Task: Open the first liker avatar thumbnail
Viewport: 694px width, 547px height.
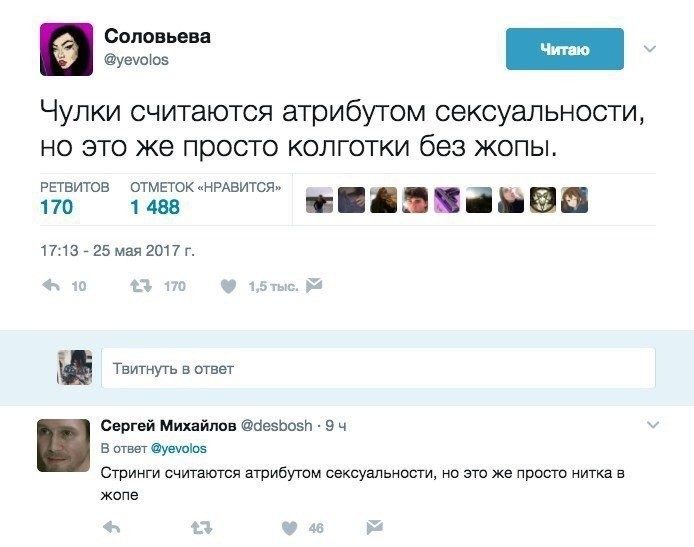Action: [317, 200]
